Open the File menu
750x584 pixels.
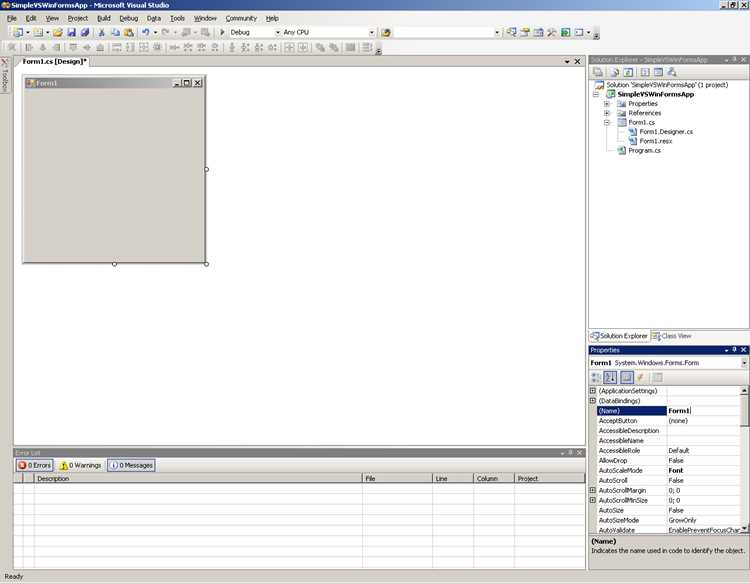coord(11,18)
